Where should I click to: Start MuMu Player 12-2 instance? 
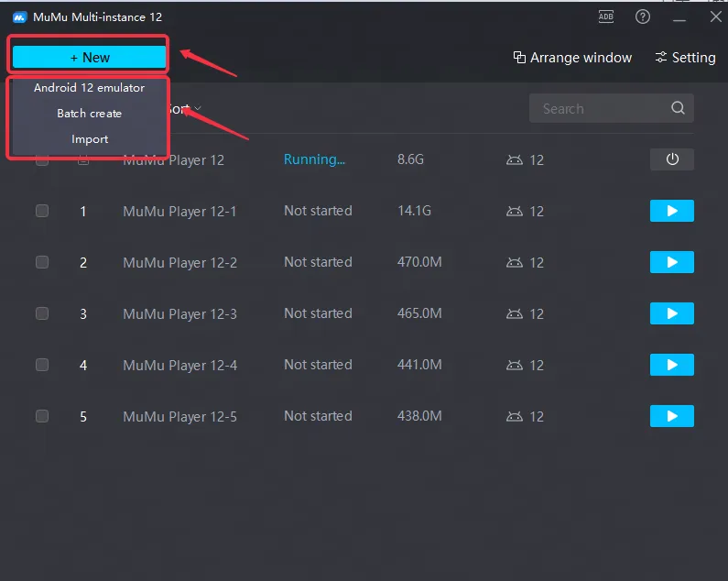[672, 262]
